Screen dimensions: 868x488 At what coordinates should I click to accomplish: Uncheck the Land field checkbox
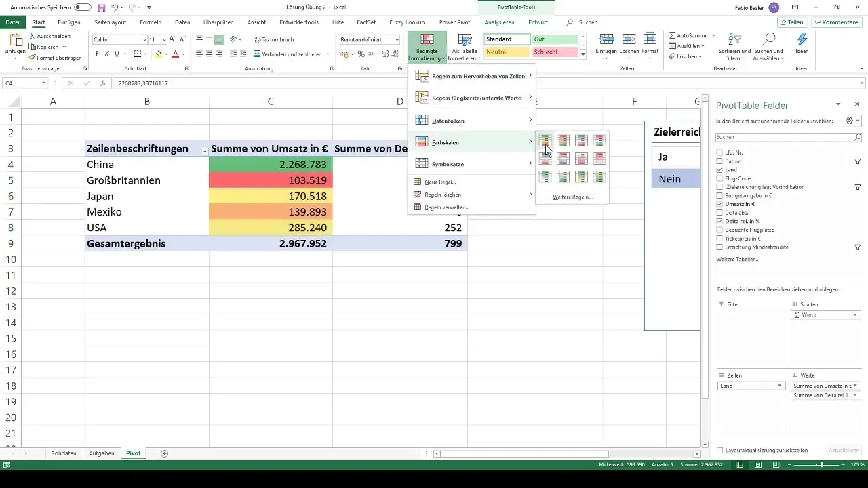[x=719, y=169]
